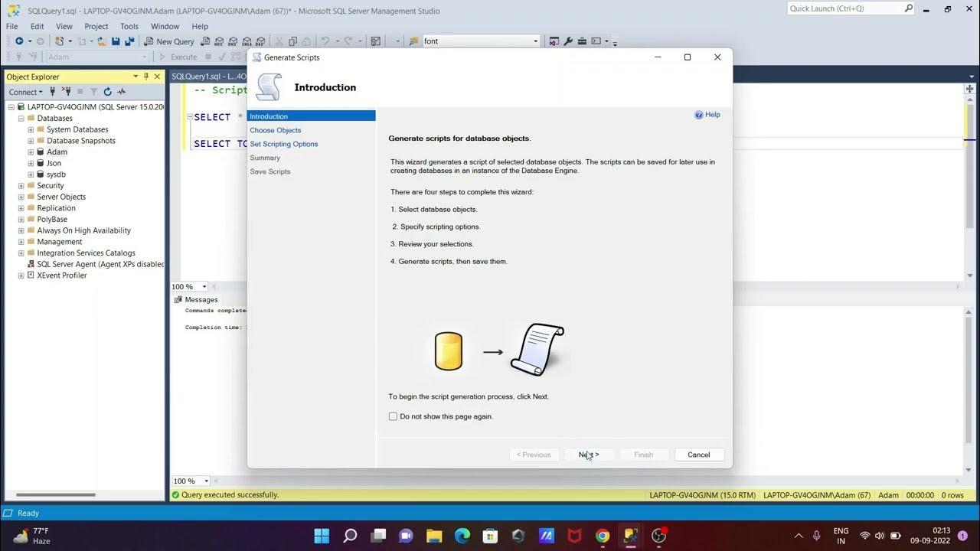Open the Adam database selector dropdown
Screen dimensions: 980x551
tap(143, 57)
